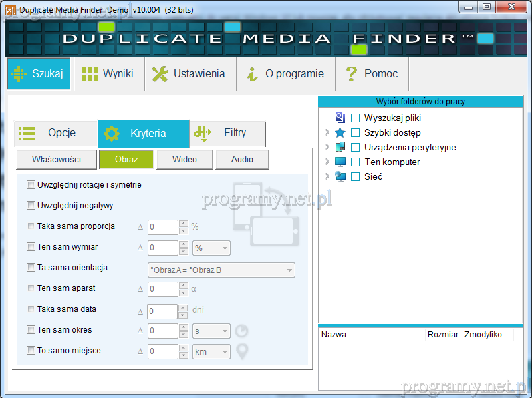Click the Wideo button
532x398 pixels.
pyautogui.click(x=184, y=159)
